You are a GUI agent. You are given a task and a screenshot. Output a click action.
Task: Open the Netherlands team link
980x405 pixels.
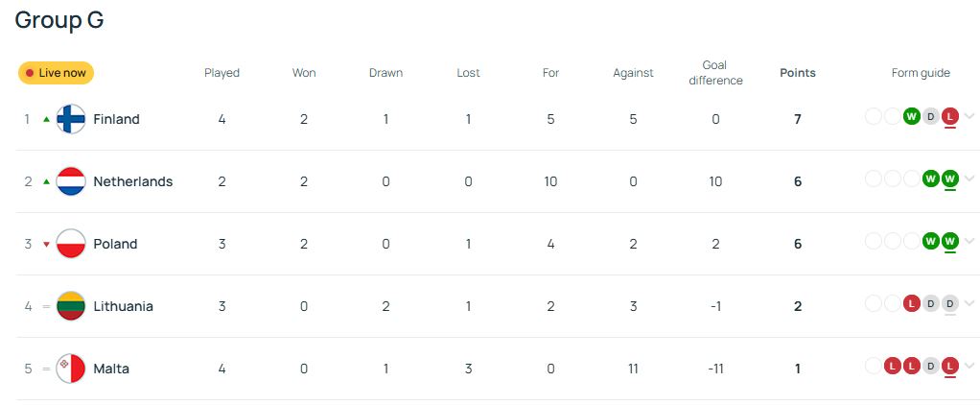(x=133, y=181)
